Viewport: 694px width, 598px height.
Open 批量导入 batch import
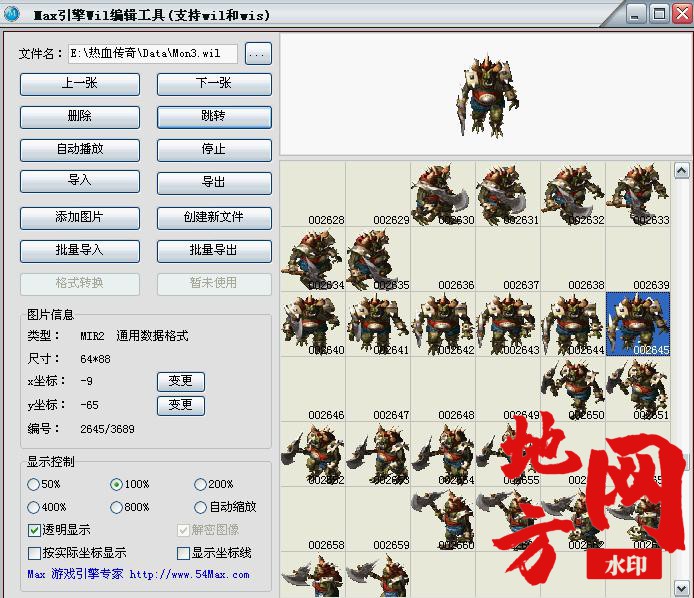(80, 251)
